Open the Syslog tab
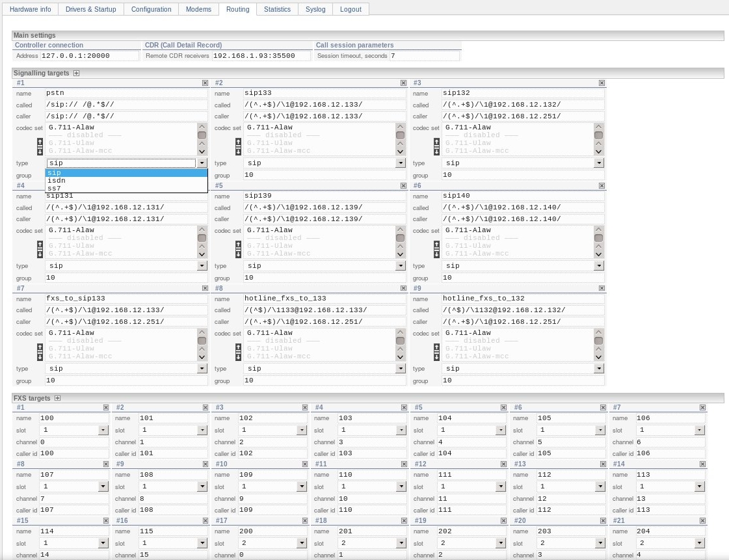Viewport: 729px width, 560px height. pos(315,9)
